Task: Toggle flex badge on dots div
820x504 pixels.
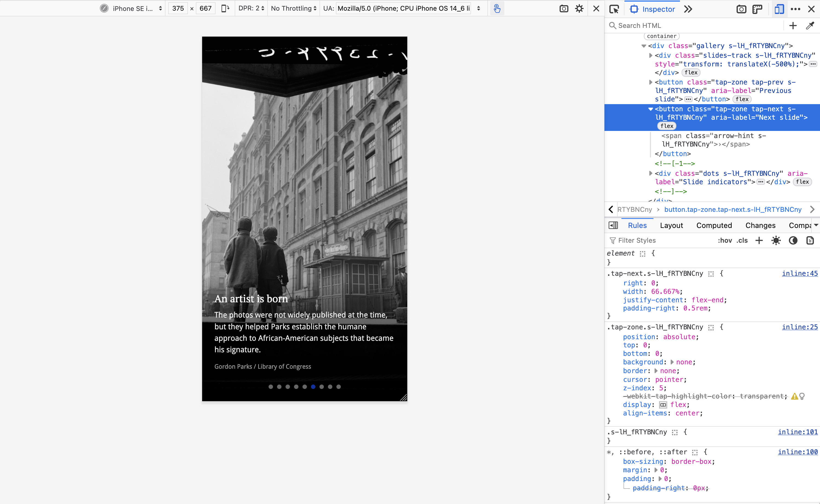Action: pos(802,182)
